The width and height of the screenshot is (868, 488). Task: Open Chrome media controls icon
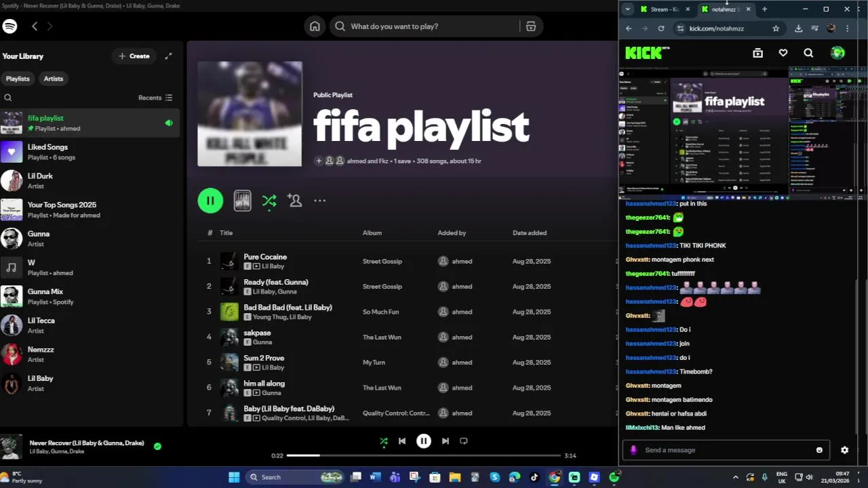(814, 28)
